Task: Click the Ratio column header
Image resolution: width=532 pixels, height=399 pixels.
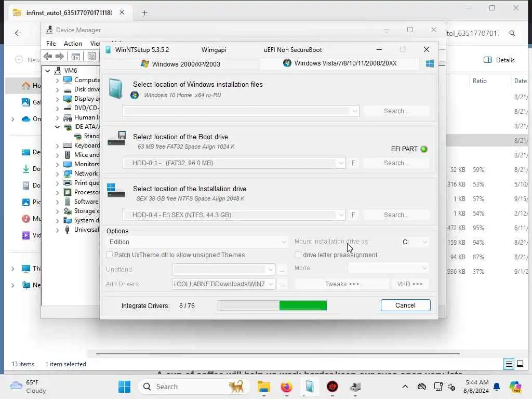Action: tap(480, 81)
